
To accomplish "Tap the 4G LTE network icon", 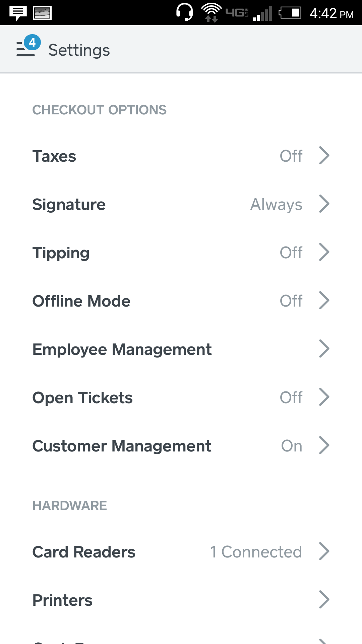I will (237, 13).
